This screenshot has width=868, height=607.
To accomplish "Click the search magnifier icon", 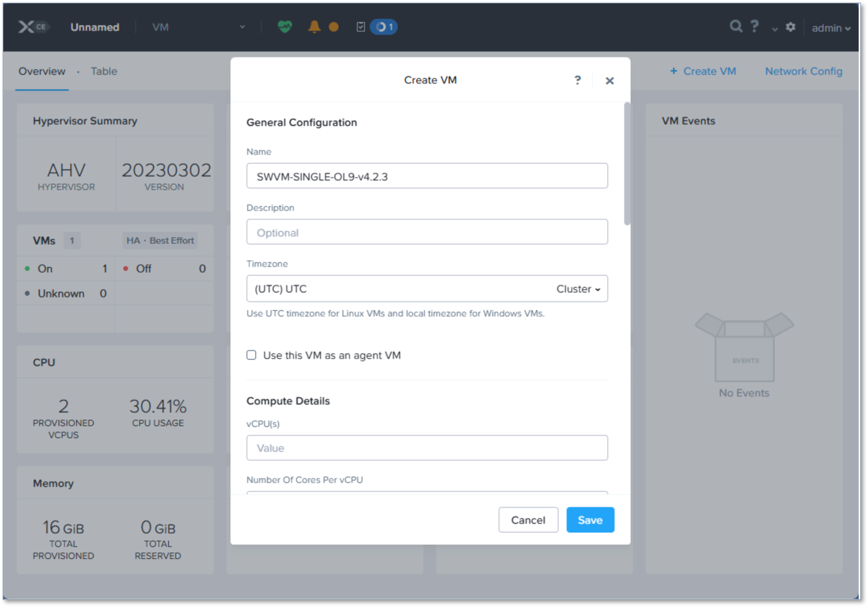I will [735, 26].
